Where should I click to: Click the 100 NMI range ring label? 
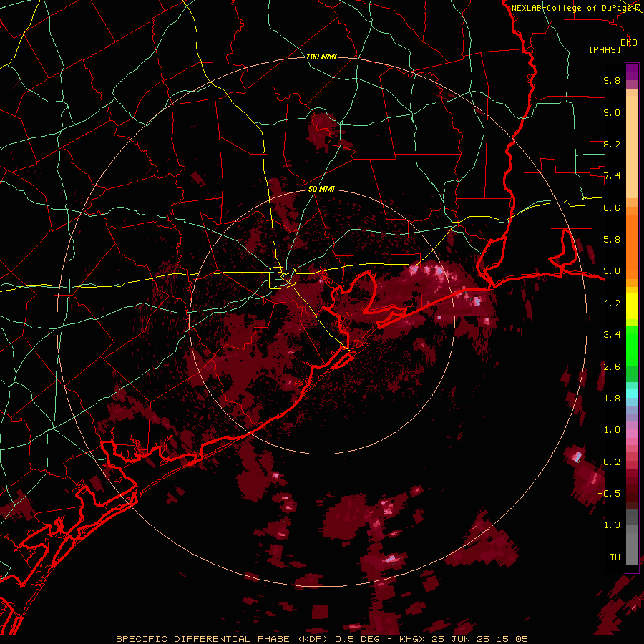[x=321, y=57]
